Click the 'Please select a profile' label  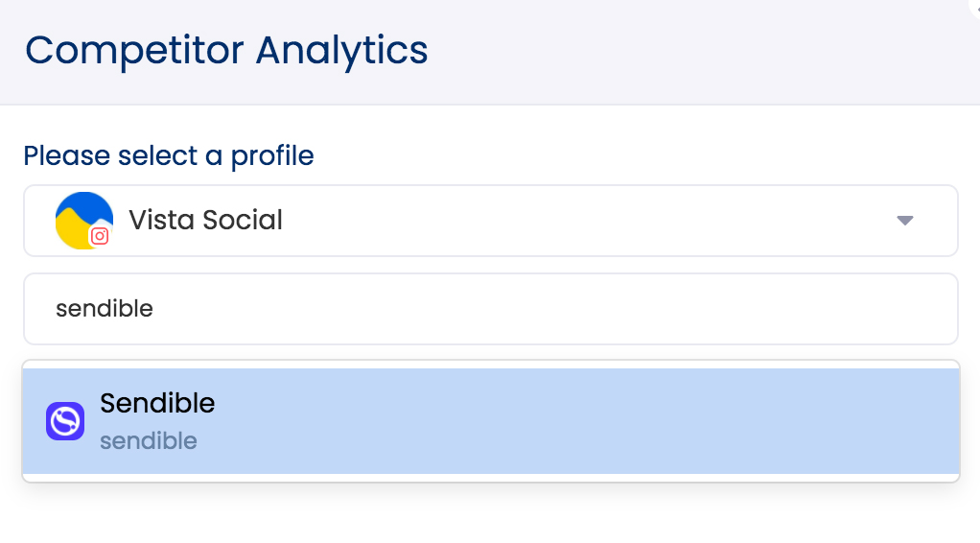[169, 155]
